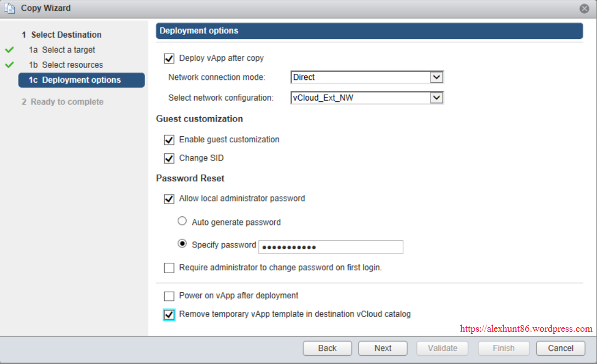The width and height of the screenshot is (597, 364).
Task: Click the green checkmark beside Select resources
Action: pos(9,65)
